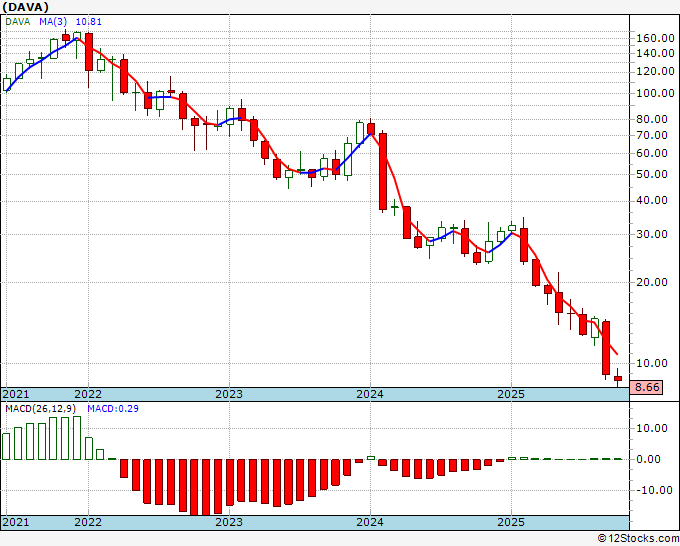Screen dimensions: 680x546
Task: Click the 30.00 price axis label
Action: pos(652,234)
